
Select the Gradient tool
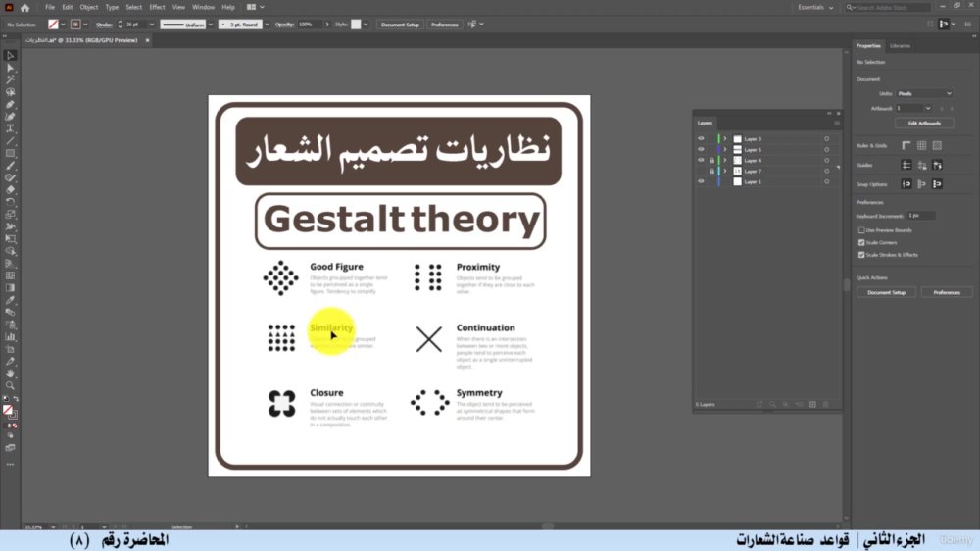click(10, 287)
